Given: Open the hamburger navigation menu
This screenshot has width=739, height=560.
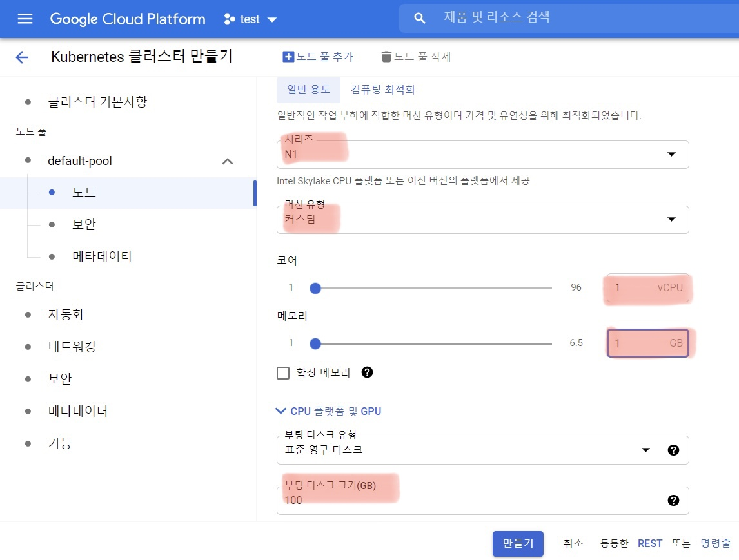Looking at the screenshot, I should (25, 19).
